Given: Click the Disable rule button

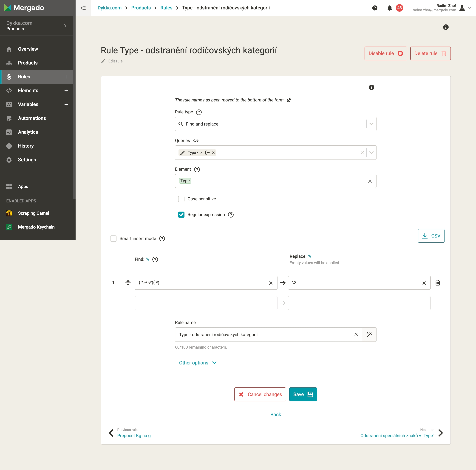Looking at the screenshot, I should [x=386, y=53].
